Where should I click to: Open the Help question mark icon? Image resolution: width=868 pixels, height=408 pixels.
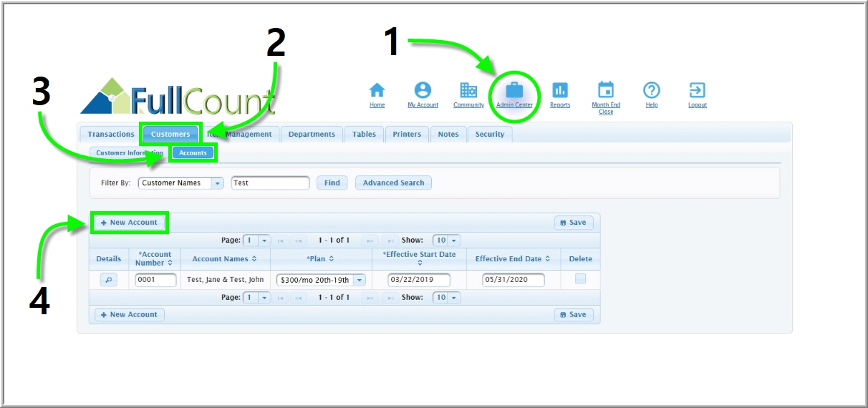click(651, 90)
